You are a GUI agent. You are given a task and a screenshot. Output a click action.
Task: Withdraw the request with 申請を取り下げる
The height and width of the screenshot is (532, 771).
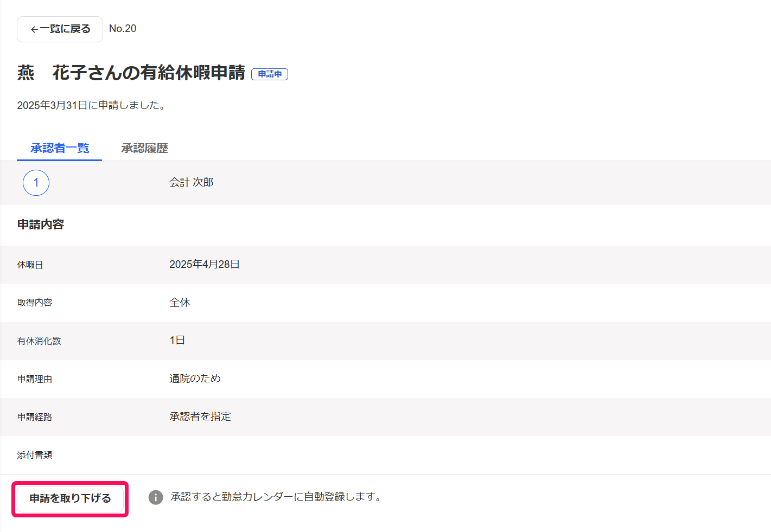coord(70,498)
